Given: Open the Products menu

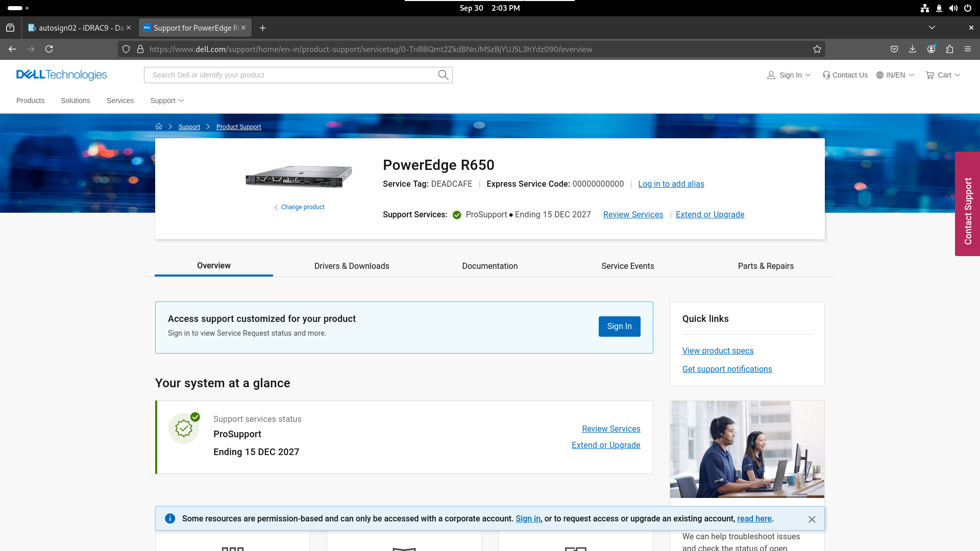Looking at the screenshot, I should 30,101.
